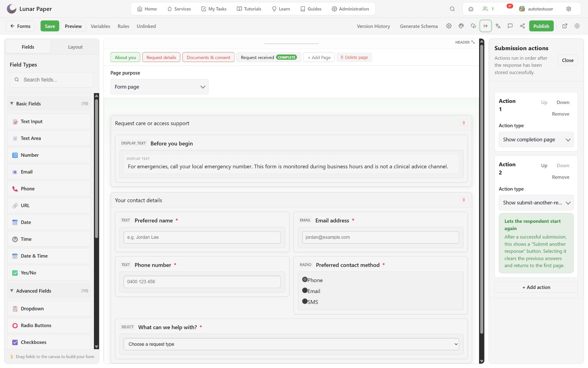Delete the 'Request care or access support' section

coord(463,123)
